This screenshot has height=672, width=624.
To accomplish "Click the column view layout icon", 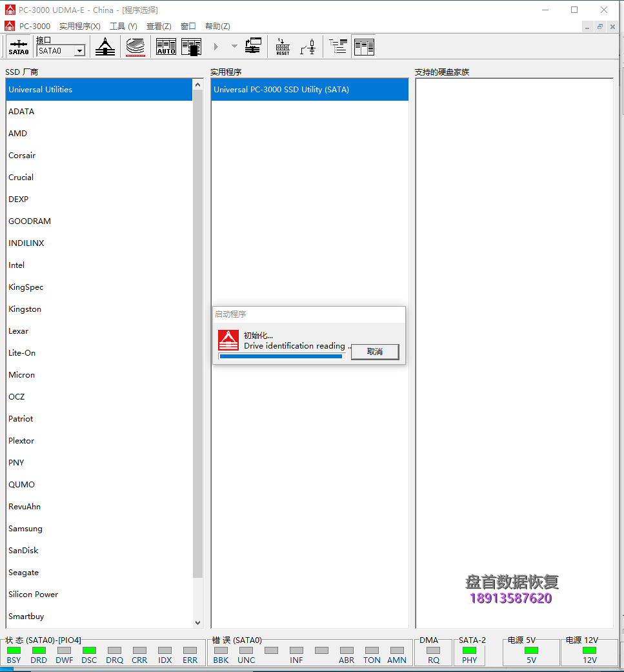I will (364, 46).
